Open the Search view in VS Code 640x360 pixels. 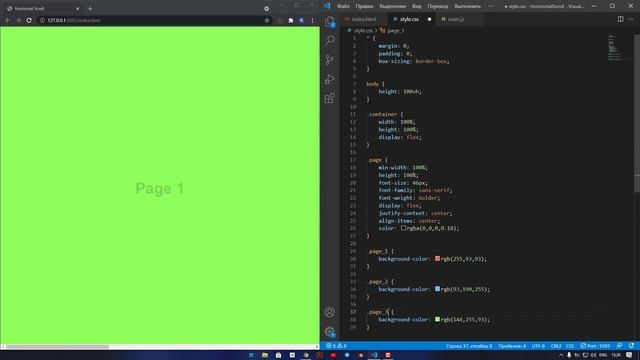click(330, 40)
